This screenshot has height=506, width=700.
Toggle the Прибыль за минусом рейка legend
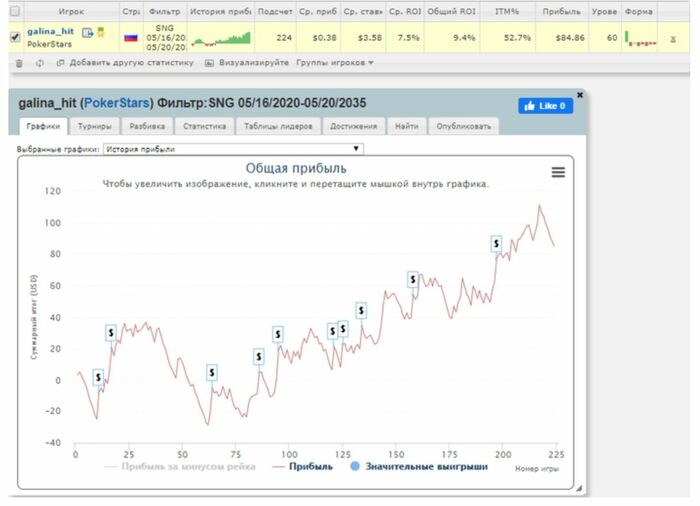tap(180, 467)
